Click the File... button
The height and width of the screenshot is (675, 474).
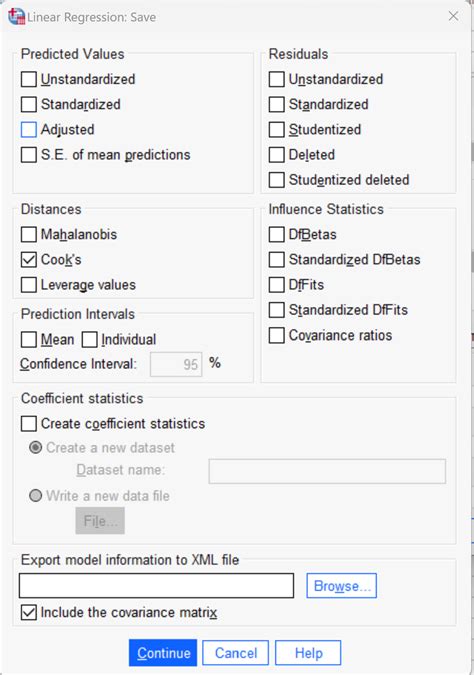(100, 521)
